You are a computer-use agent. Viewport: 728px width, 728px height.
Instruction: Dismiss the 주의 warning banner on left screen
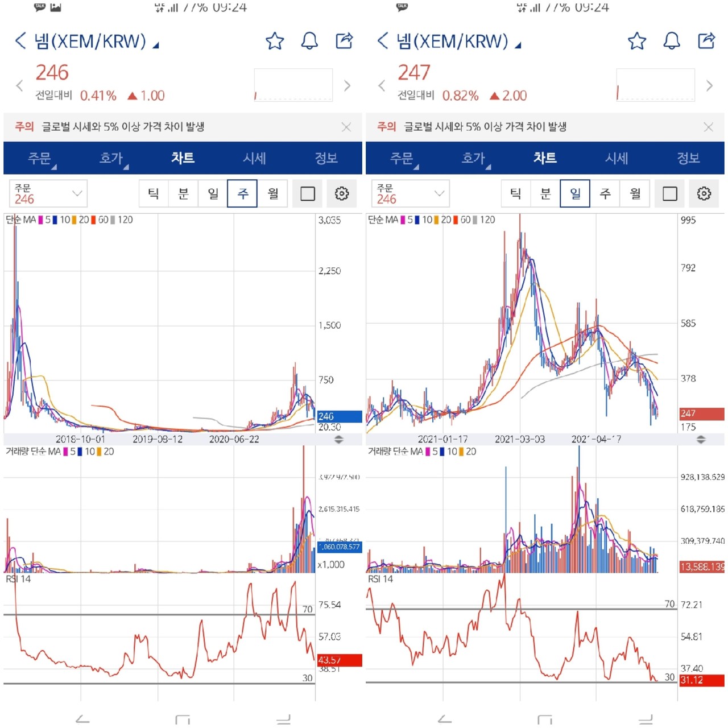(x=346, y=127)
